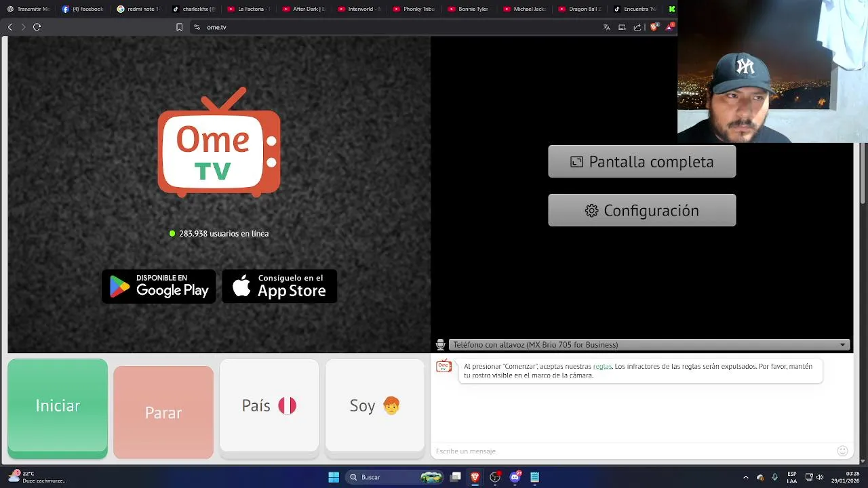Set gender with the Soy button
Image resolution: width=868 pixels, height=488 pixels.
click(375, 405)
